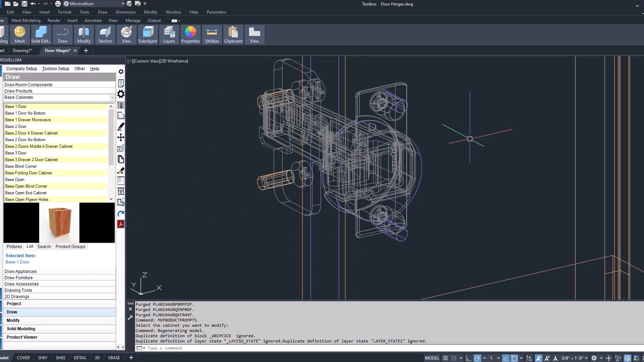Open the Base Cabinets category dropdown

pyautogui.click(x=112, y=98)
